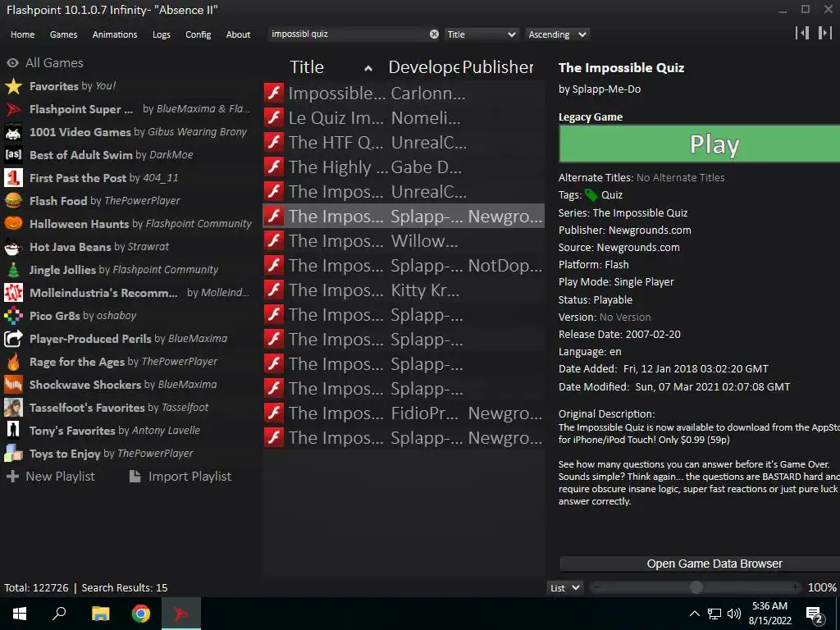This screenshot has height=630, width=840.
Task: Open Google Chrome from taskbar
Action: click(141, 614)
